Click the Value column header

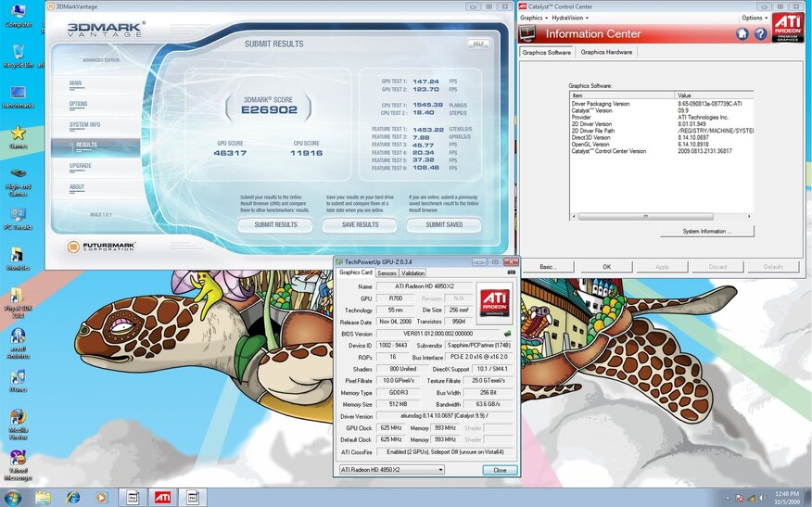pyautogui.click(x=715, y=95)
